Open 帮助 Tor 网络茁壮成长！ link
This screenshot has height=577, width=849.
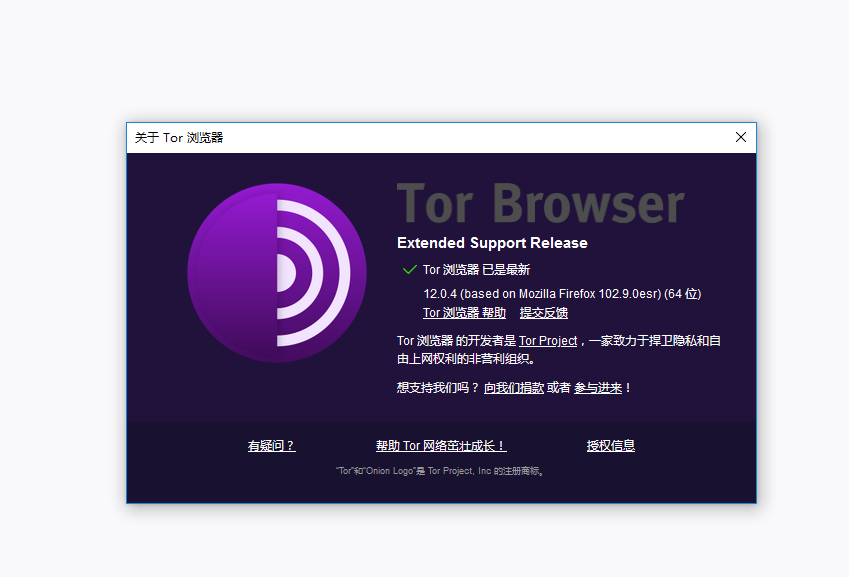pyautogui.click(x=441, y=445)
